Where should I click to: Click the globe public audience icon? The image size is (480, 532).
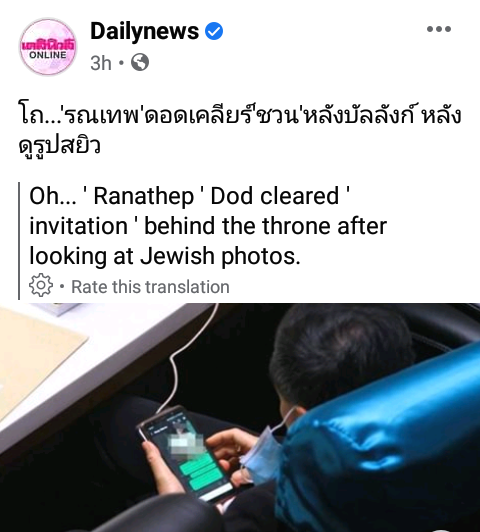140,62
